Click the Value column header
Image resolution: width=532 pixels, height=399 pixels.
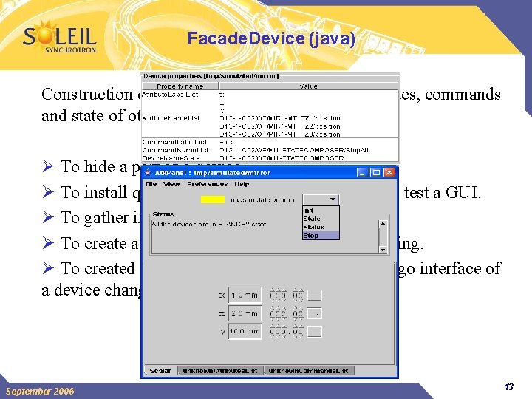(308, 86)
